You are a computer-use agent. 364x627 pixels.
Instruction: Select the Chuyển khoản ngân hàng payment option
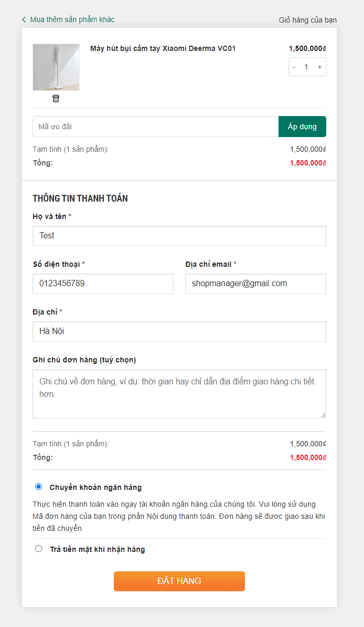(x=38, y=486)
